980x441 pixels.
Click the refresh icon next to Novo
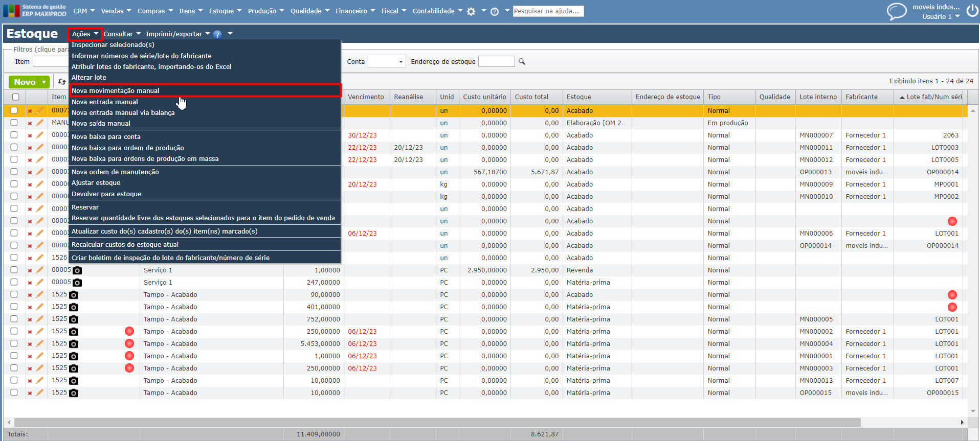coord(62,82)
